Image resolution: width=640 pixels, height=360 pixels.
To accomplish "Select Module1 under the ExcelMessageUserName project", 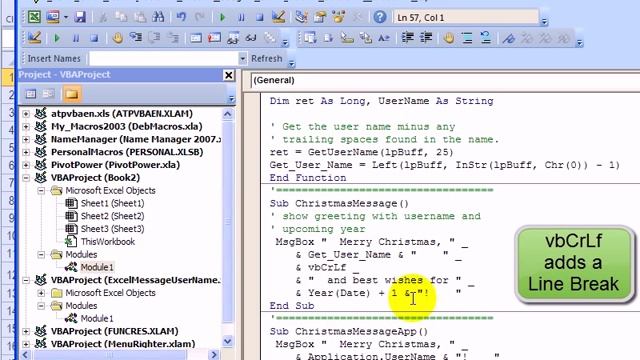I will (x=97, y=318).
